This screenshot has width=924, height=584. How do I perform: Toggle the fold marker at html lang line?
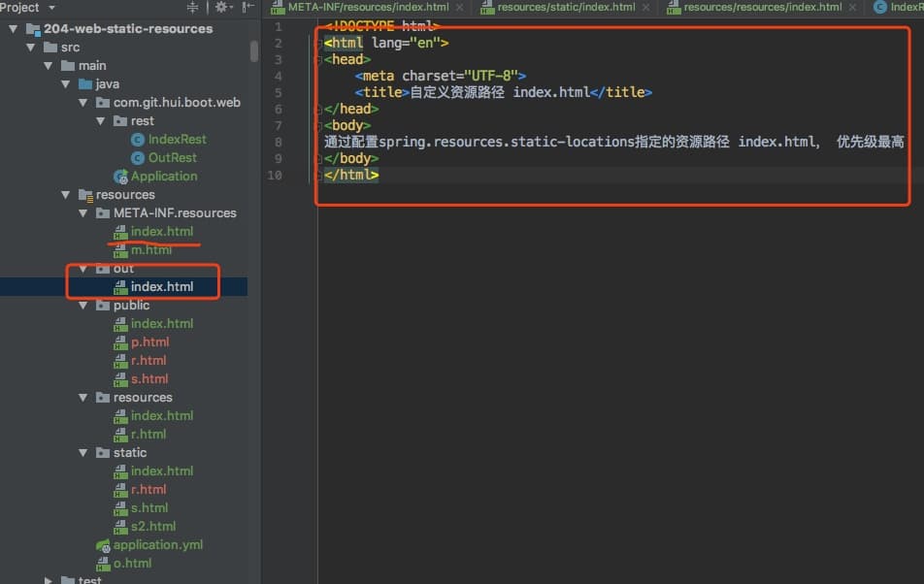(320, 44)
